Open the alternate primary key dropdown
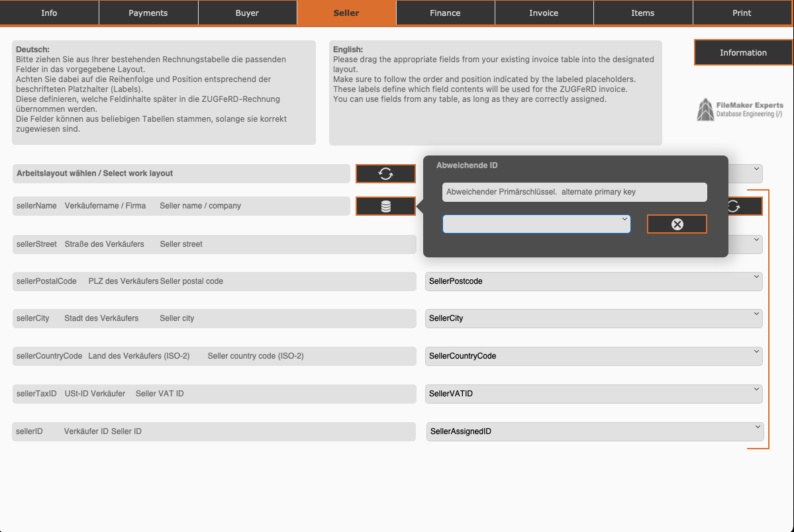 (536, 224)
